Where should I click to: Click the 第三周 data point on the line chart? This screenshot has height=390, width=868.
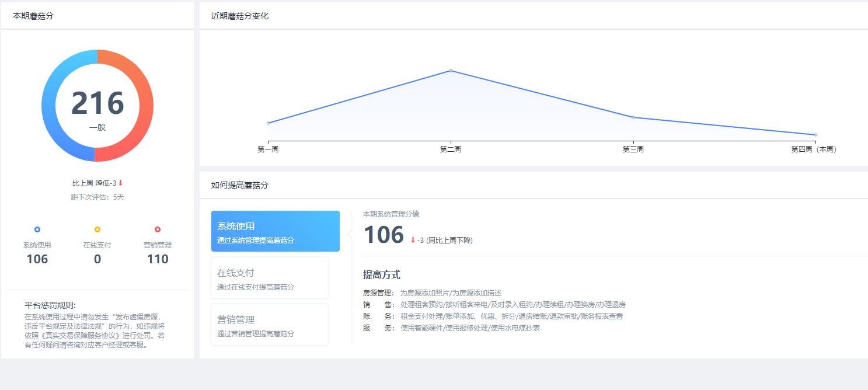click(632, 117)
